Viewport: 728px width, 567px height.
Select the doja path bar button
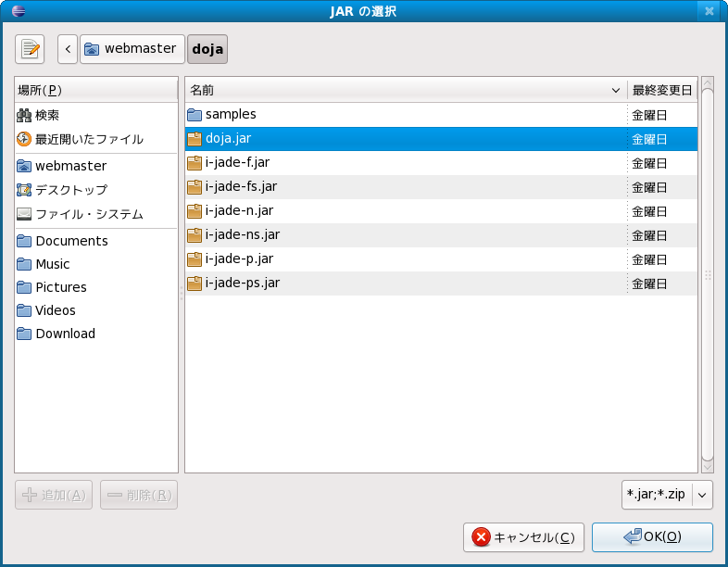[x=208, y=49]
